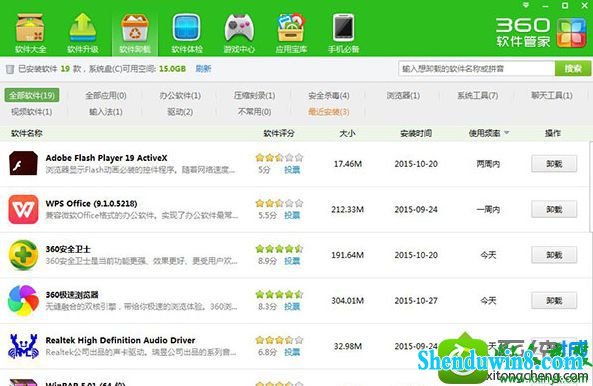The image size is (593, 386).
Task: Select the orange 最近安装(3) category
Action: tap(329, 112)
